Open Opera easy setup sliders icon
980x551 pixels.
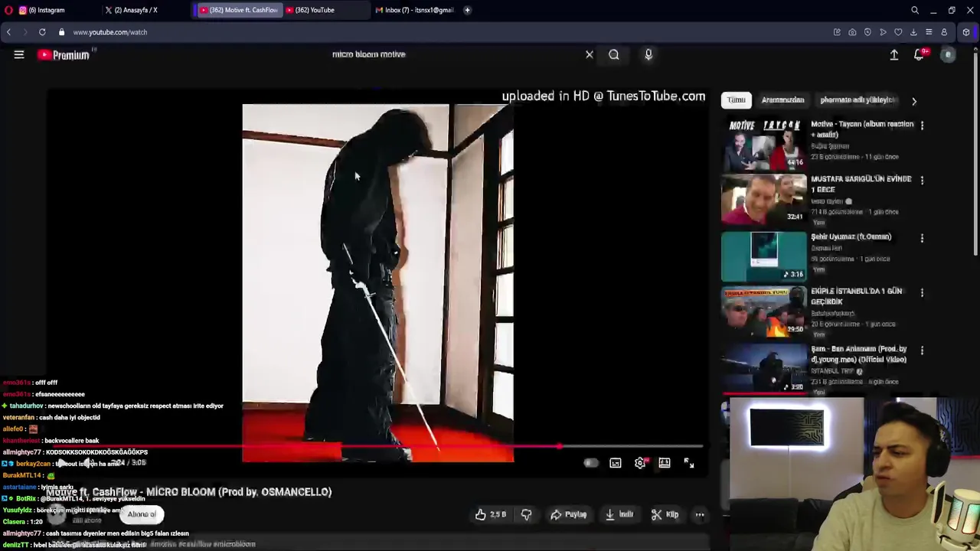point(929,32)
